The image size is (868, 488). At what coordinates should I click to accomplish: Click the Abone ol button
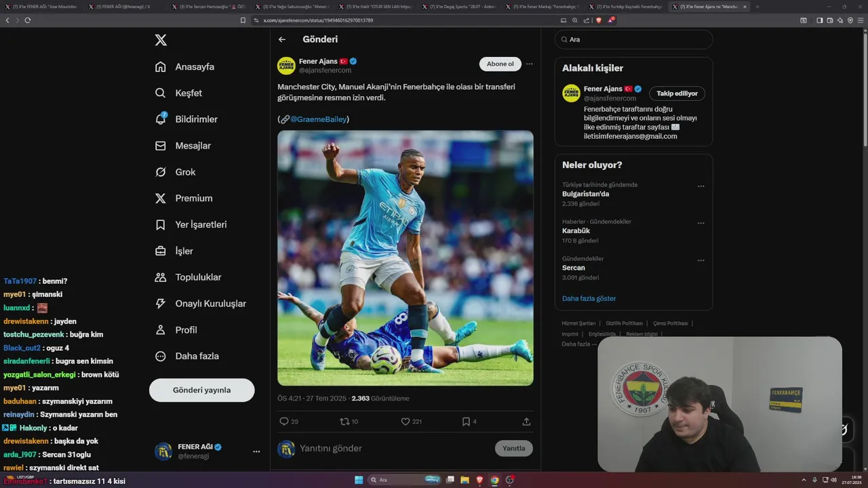[500, 64]
